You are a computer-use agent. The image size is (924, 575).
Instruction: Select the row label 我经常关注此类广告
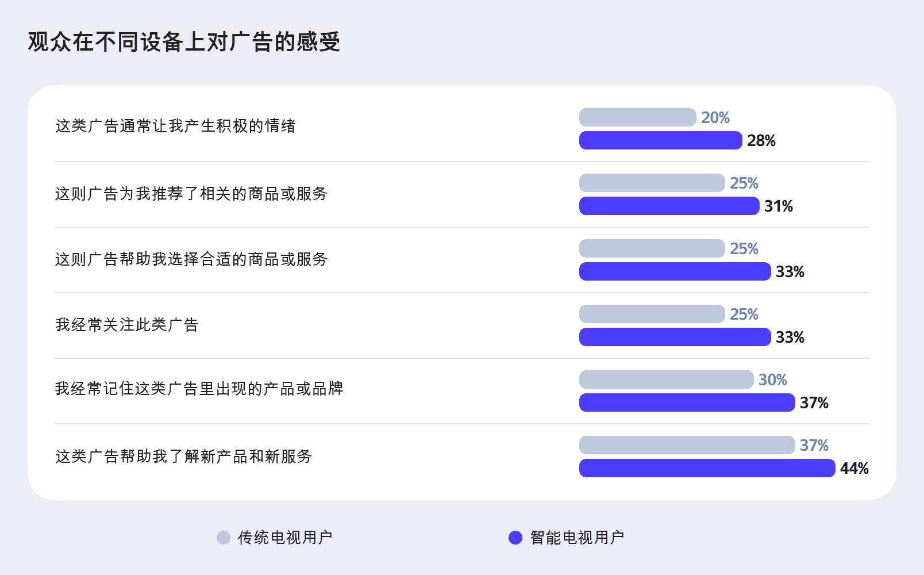[x=126, y=325]
